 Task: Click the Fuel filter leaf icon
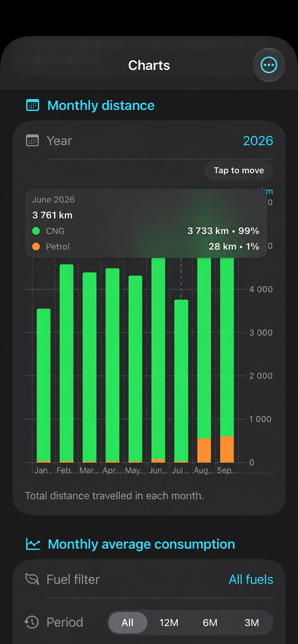[x=32, y=579]
